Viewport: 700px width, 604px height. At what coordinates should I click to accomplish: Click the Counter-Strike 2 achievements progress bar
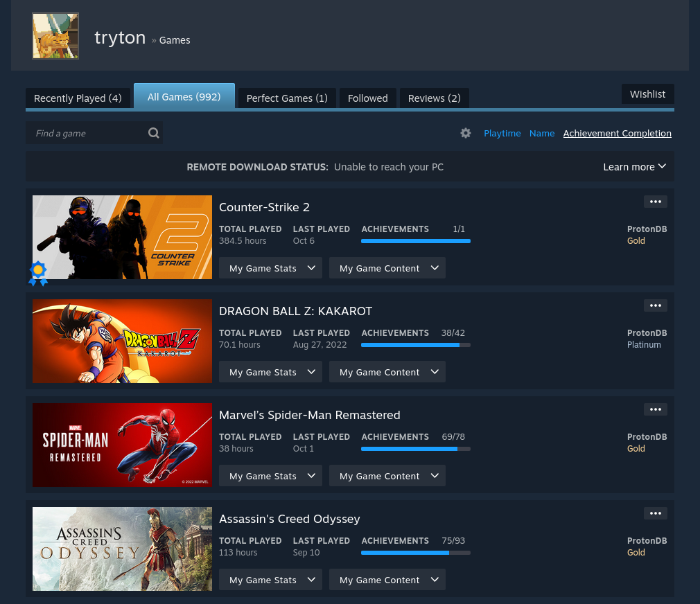tap(416, 241)
